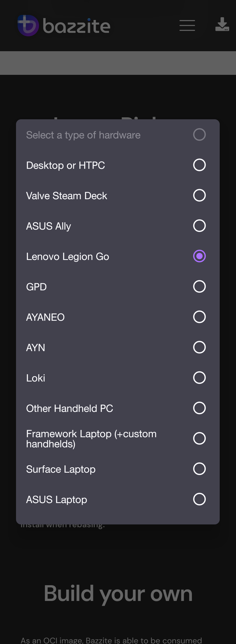Select the AYANEO radio button
The width and height of the screenshot is (236, 644).
[199, 317]
